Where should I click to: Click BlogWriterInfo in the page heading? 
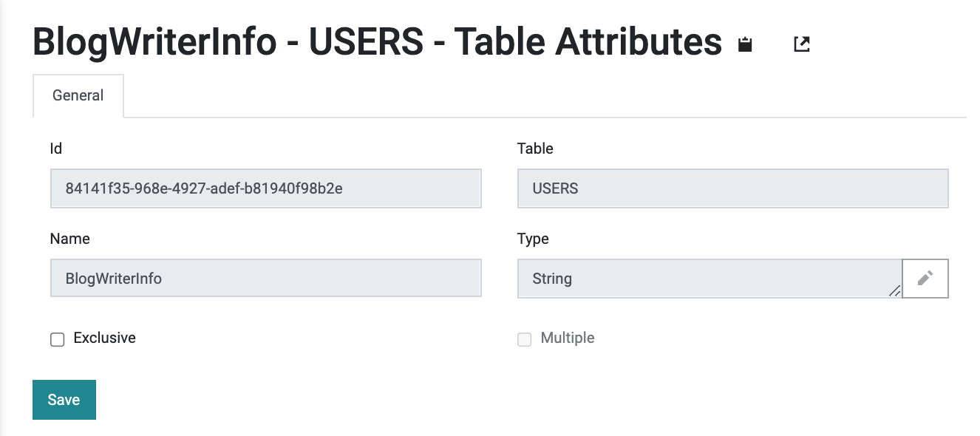tap(154, 42)
